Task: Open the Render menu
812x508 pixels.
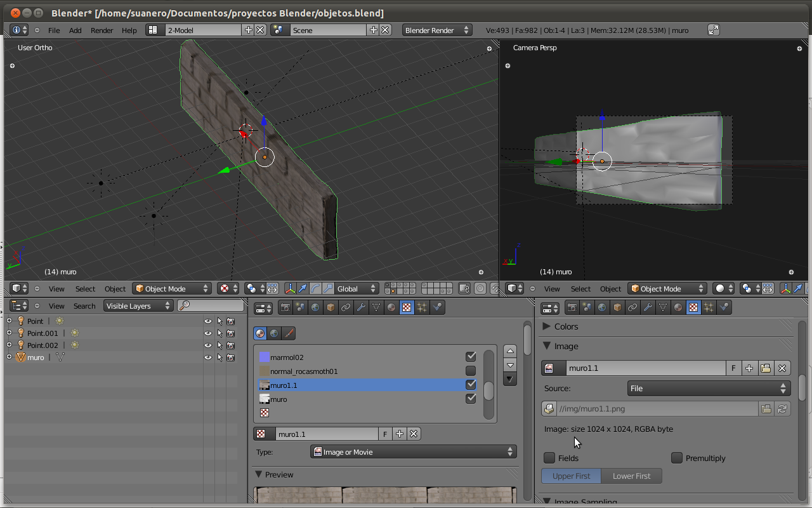Action: (x=101, y=30)
